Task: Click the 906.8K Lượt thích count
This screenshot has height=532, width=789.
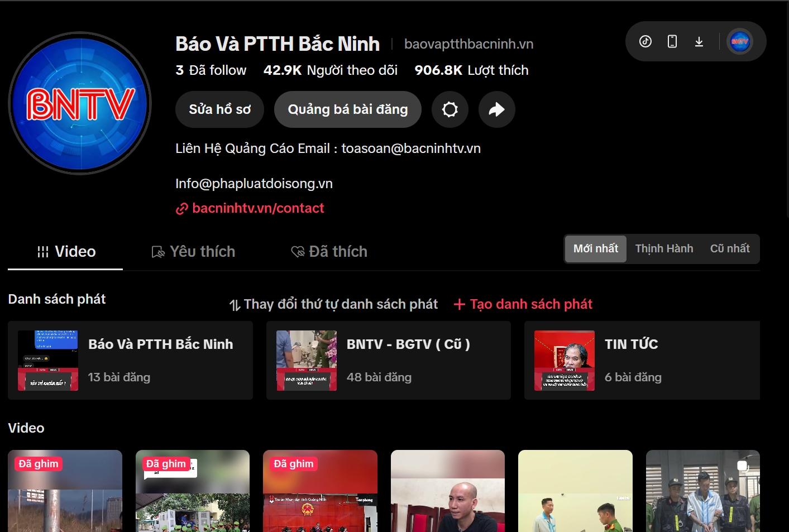Action: coord(471,70)
